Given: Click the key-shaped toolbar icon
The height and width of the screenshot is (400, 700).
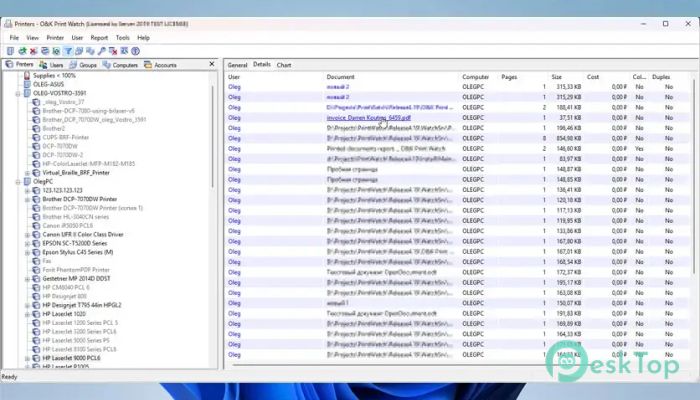Looking at the screenshot, I should [x=102, y=51].
